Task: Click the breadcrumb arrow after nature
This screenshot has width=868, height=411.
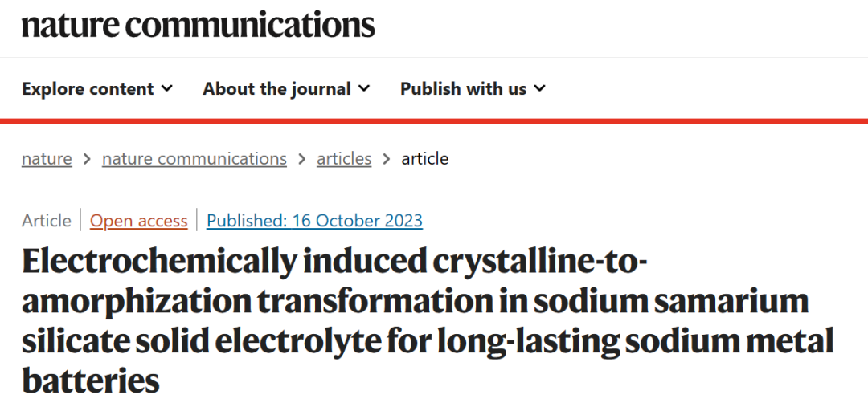Action: pyautogui.click(x=87, y=160)
